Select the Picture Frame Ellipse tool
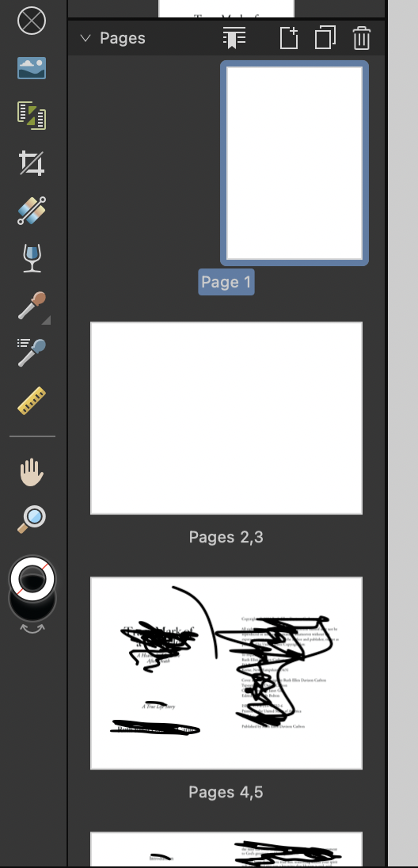418x868 pixels. tap(32, 21)
